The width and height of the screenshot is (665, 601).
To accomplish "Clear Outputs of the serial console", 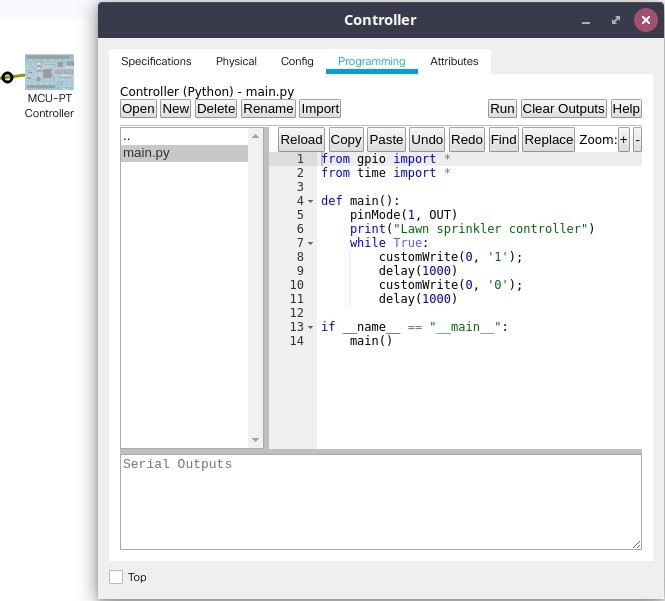I will tap(563, 109).
